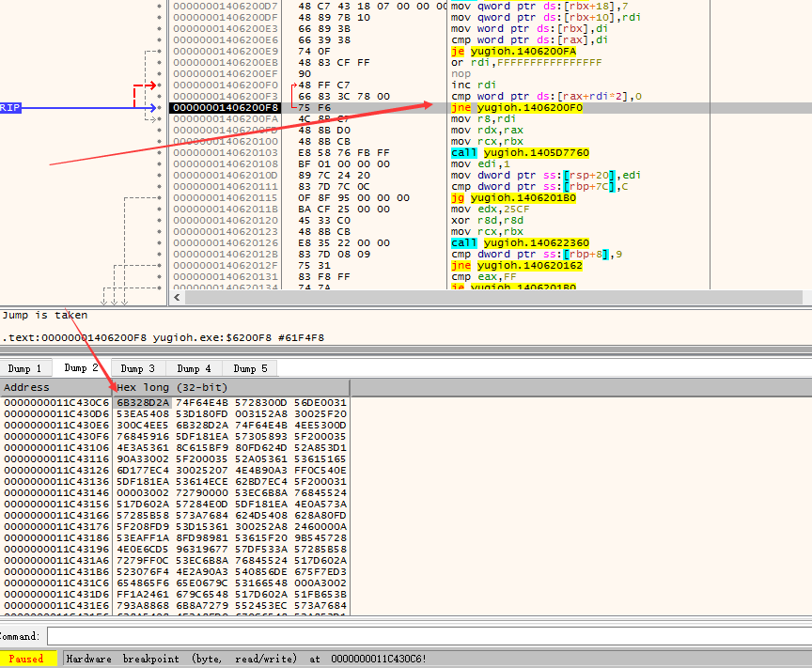Select the address 0000000140620120
812x668 pixels.
226,221
